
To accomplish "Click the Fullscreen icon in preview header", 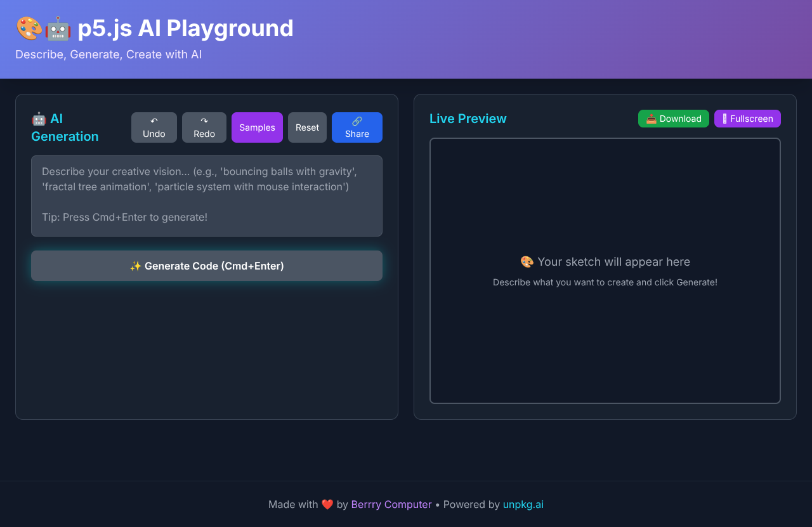I will (x=724, y=119).
